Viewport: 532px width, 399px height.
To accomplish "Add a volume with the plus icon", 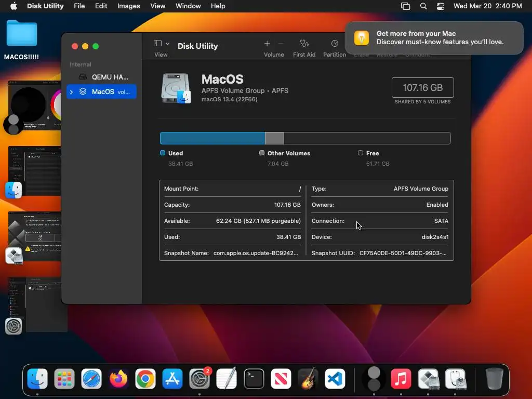I will point(267,44).
